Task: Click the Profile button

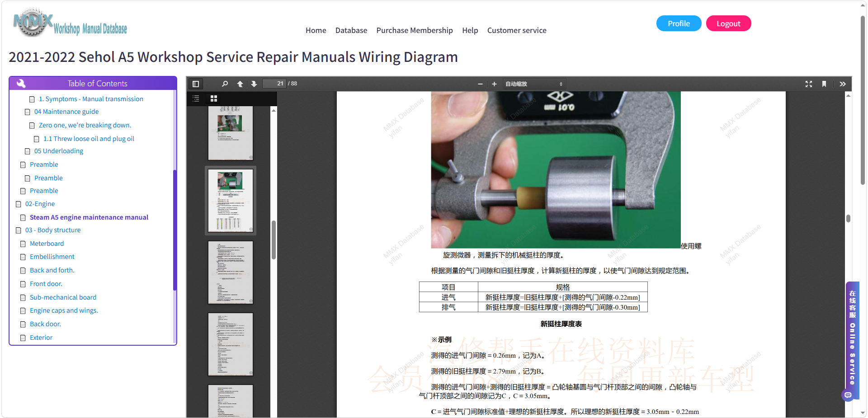Action: tap(679, 23)
